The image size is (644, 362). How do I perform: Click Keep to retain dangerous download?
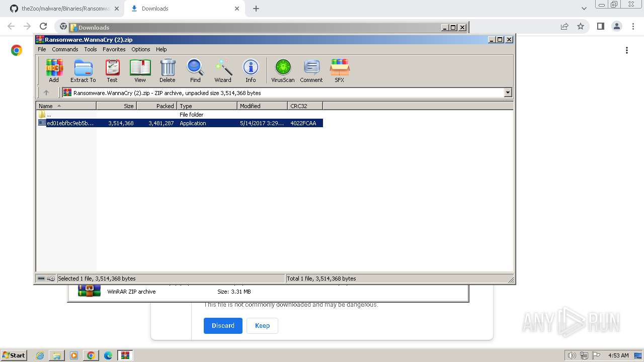262,326
